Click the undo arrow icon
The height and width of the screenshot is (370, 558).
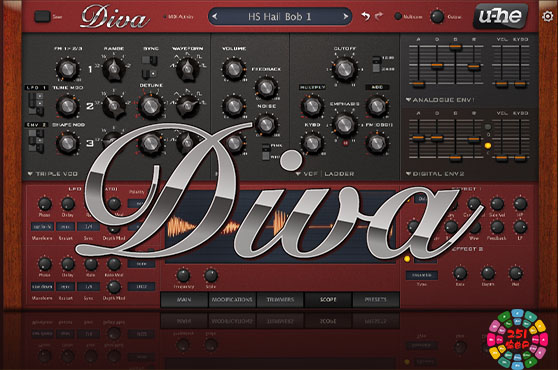tap(365, 16)
